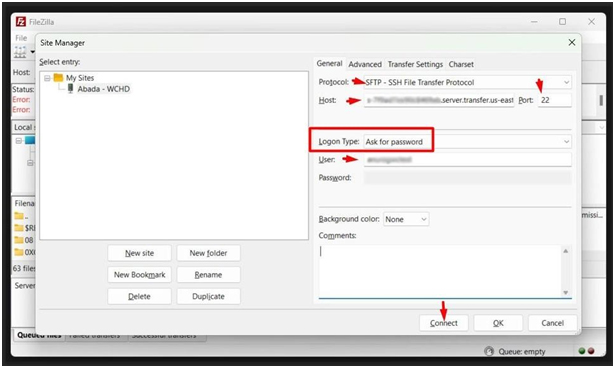Click the Filename column header
The image size is (615, 368).
click(24, 203)
